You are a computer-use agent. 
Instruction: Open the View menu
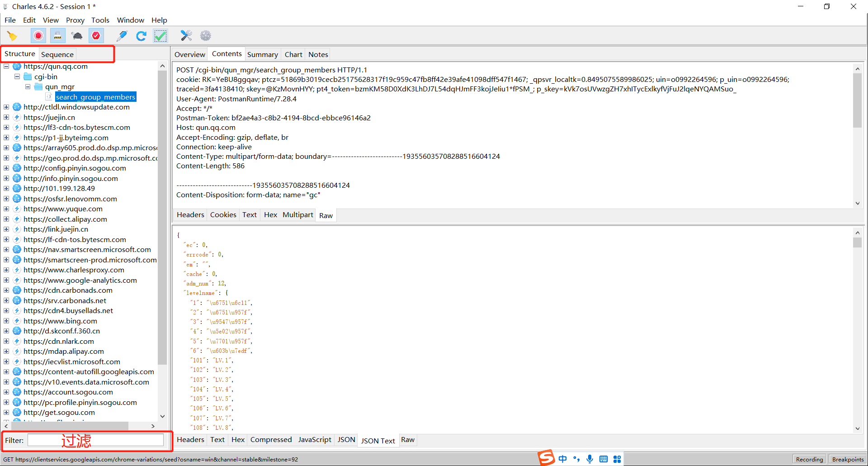pos(51,20)
